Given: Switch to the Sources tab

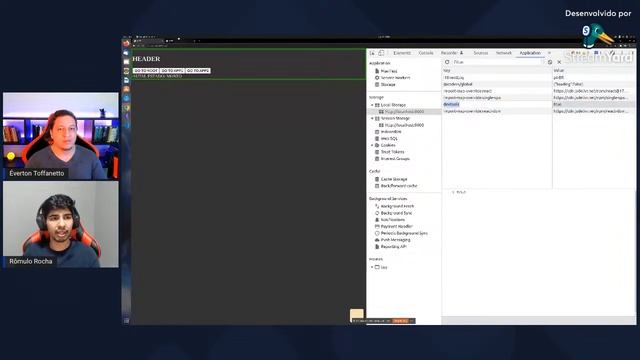Looking at the screenshot, I should tap(480, 53).
